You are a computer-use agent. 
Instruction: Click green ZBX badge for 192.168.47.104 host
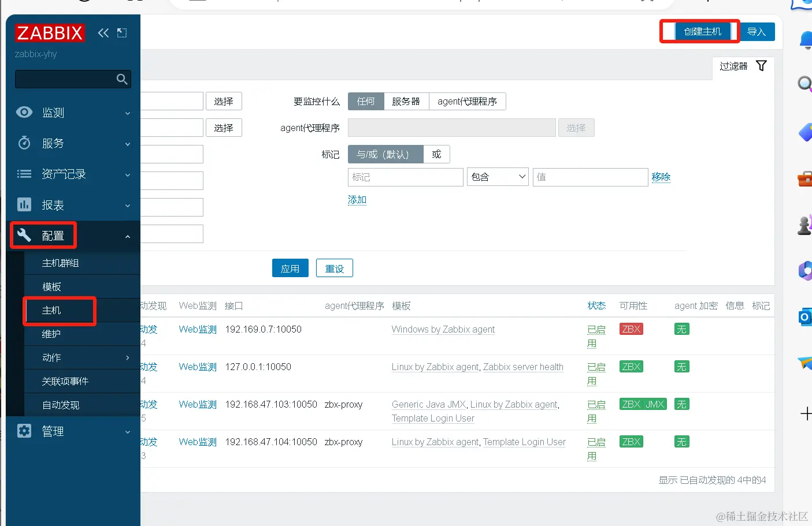point(631,442)
